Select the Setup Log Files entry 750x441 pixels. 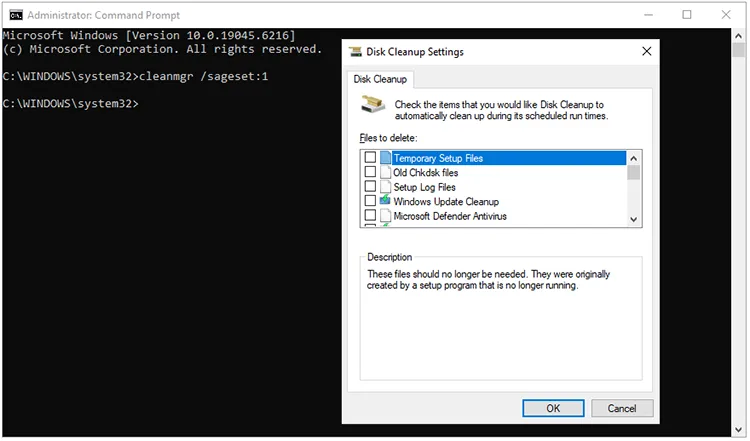point(424,187)
